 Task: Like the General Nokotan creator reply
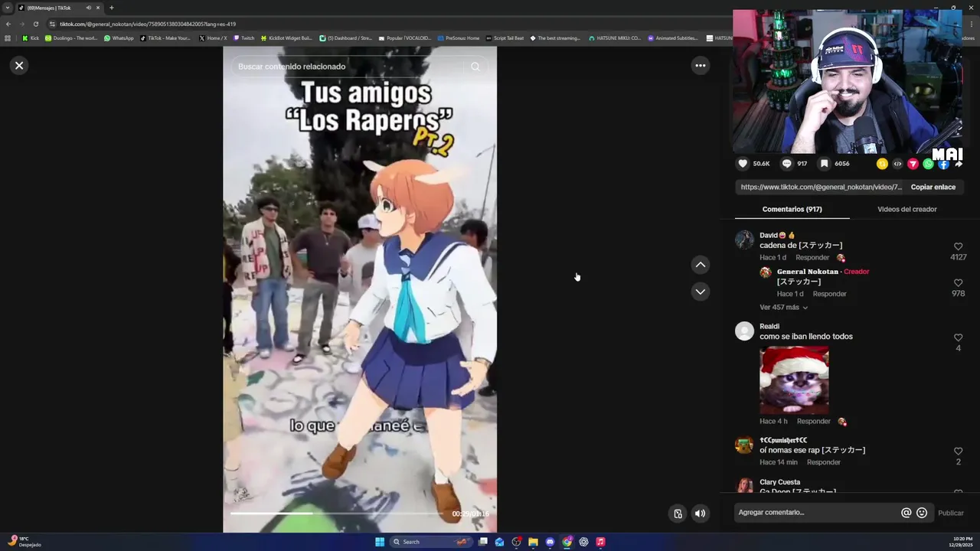pos(958,282)
